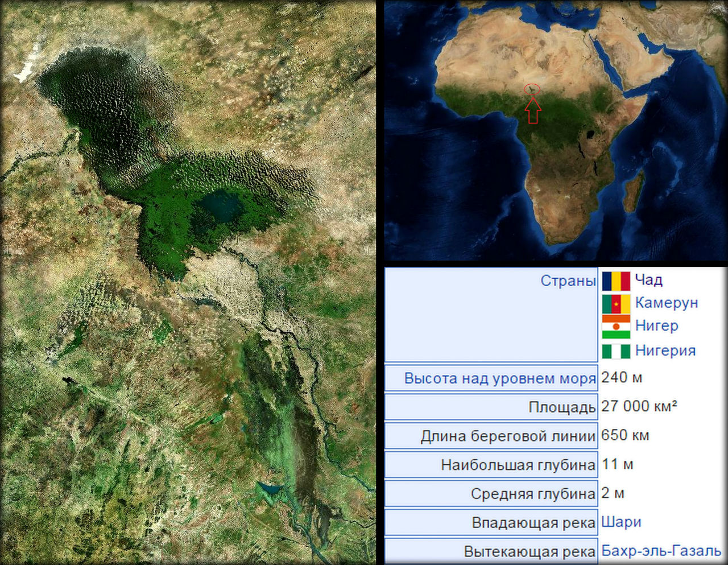Open the Africa location map image
Viewport: 728px width, 565px height.
click(x=556, y=130)
